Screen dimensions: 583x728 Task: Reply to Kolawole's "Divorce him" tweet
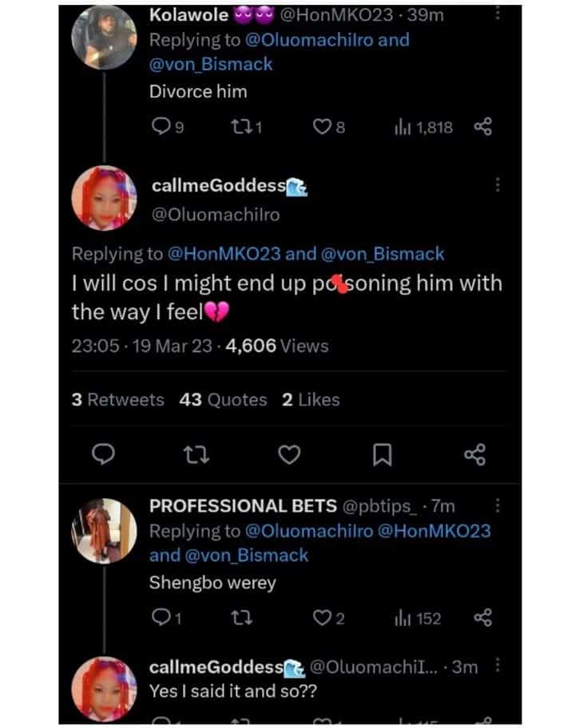click(x=161, y=126)
